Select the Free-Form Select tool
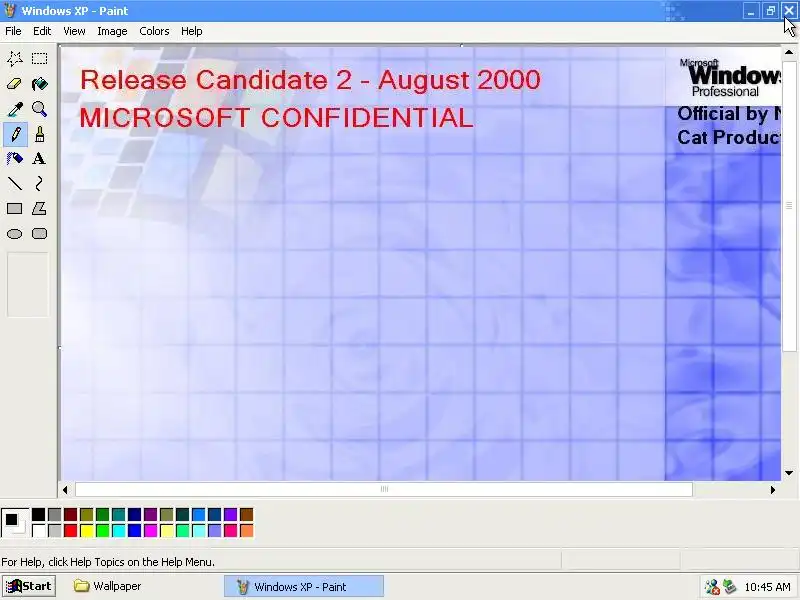The height and width of the screenshot is (600, 800). click(15, 59)
